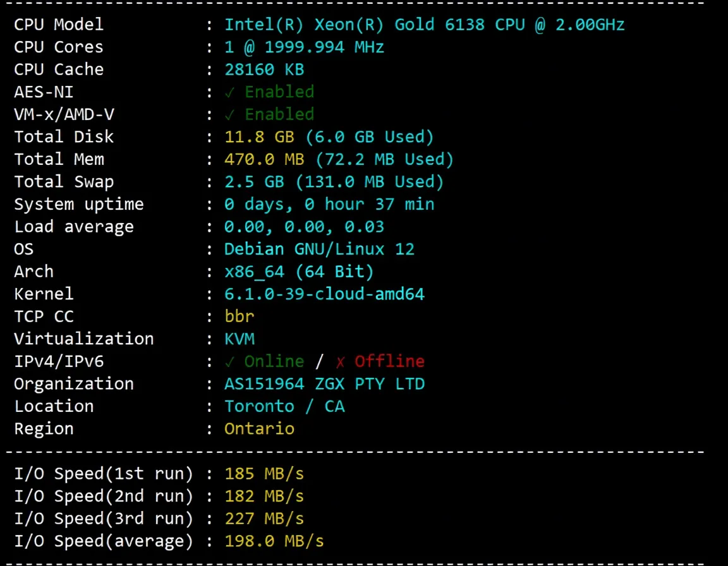The image size is (728, 566).
Task: Select the organization AS151964 ZGX PTY LTD
Action: (x=324, y=384)
